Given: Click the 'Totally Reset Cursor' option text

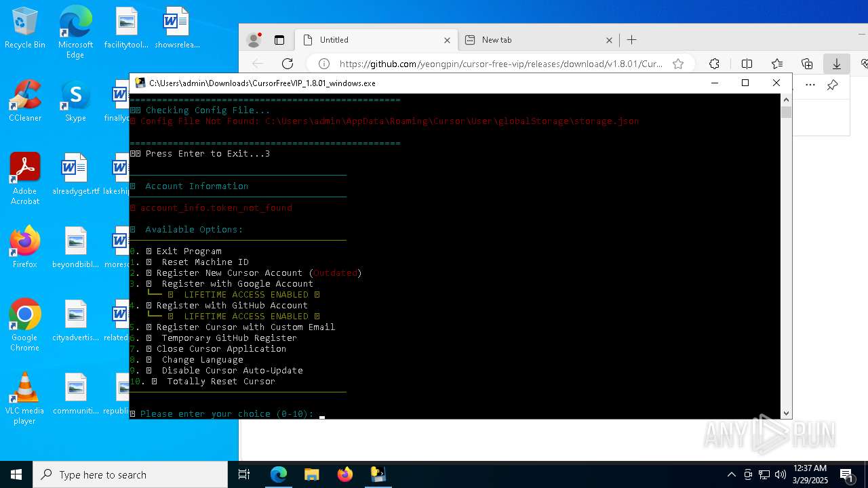Looking at the screenshot, I should pos(221,381).
